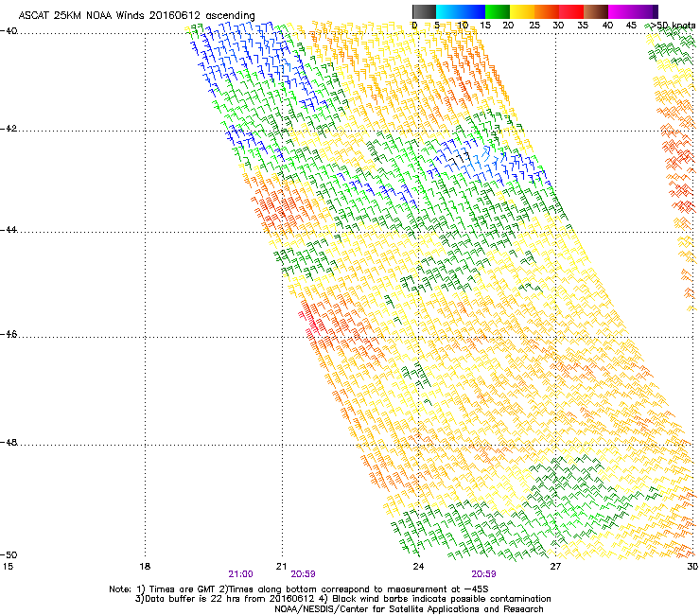This screenshot has width=700, height=615.
Task: Click the latitude label -40
Action: pos(9,31)
